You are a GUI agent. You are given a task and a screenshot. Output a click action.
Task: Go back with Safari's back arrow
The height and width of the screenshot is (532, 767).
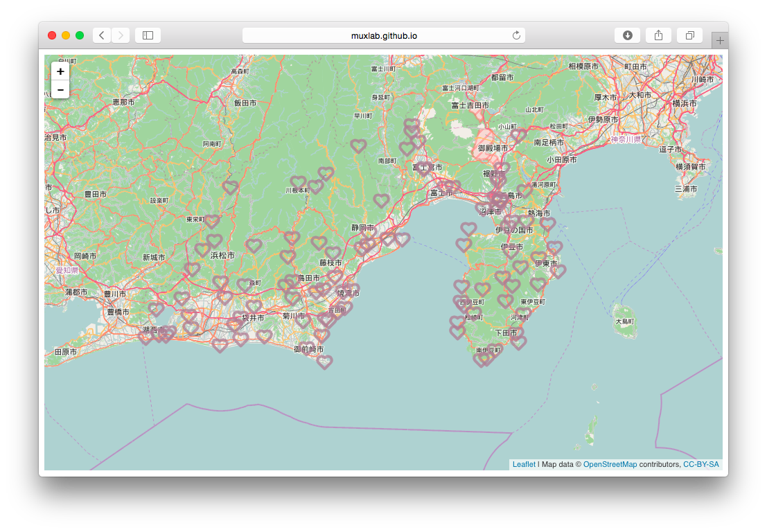102,35
